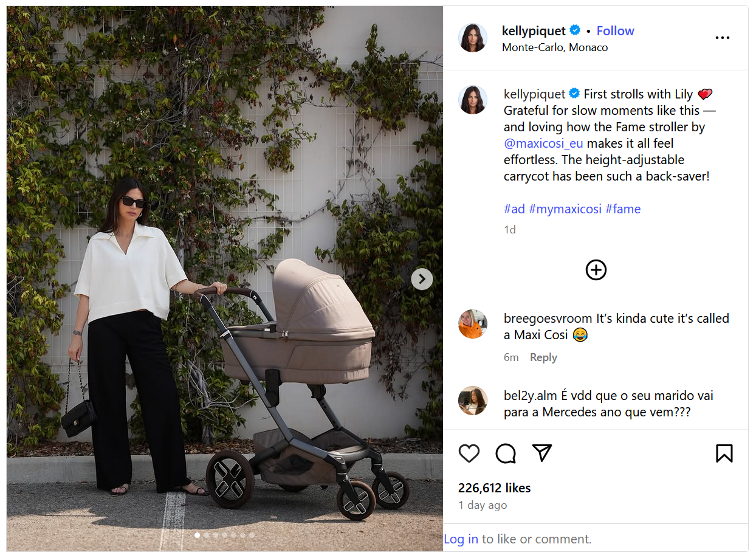Open bel2y.alm commenter avatar

[473, 401]
